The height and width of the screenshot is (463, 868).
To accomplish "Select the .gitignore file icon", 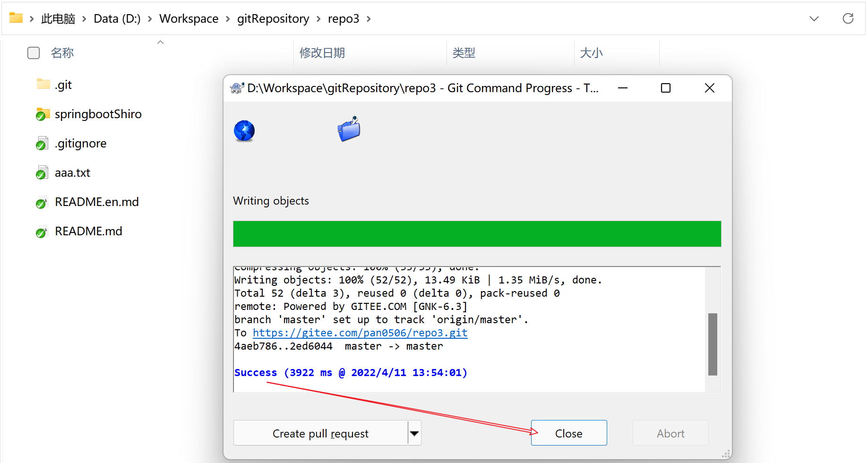I will [x=42, y=143].
